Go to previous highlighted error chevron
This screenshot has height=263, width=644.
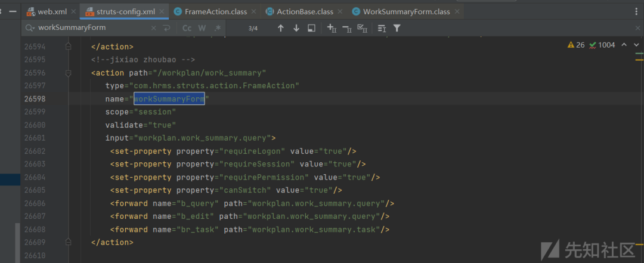(x=624, y=45)
